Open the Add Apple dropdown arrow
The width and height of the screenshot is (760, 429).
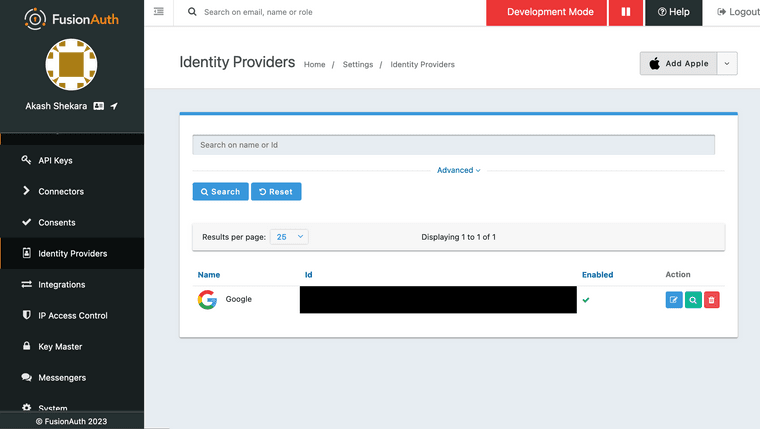coord(727,64)
